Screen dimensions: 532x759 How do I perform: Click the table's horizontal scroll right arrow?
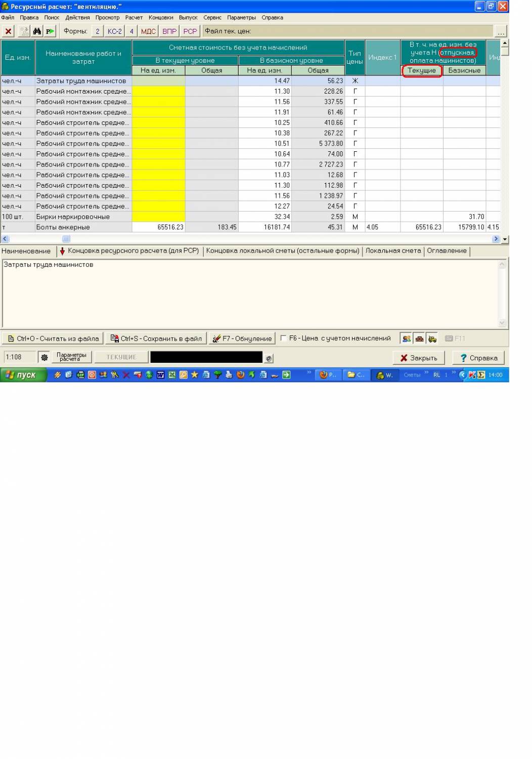pyautogui.click(x=496, y=239)
